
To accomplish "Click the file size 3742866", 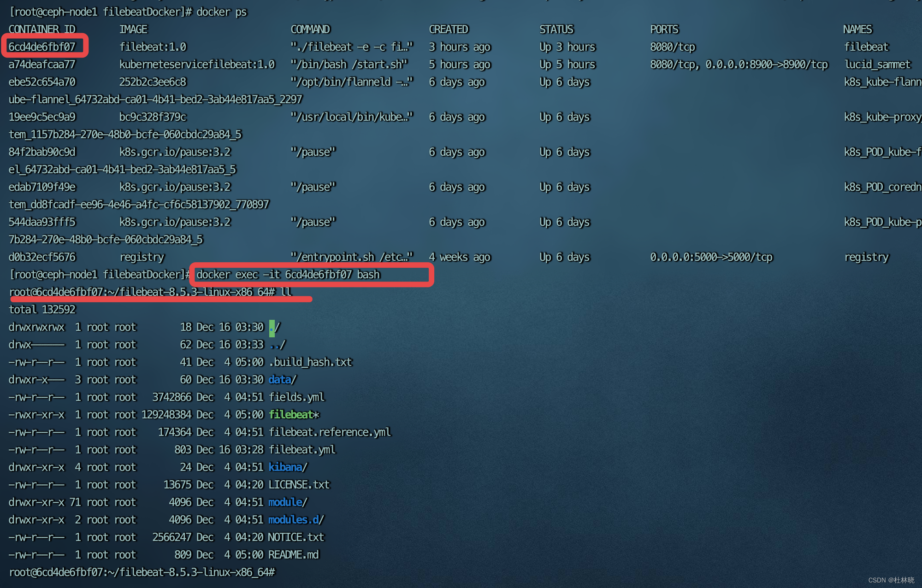I will pyautogui.click(x=172, y=397).
